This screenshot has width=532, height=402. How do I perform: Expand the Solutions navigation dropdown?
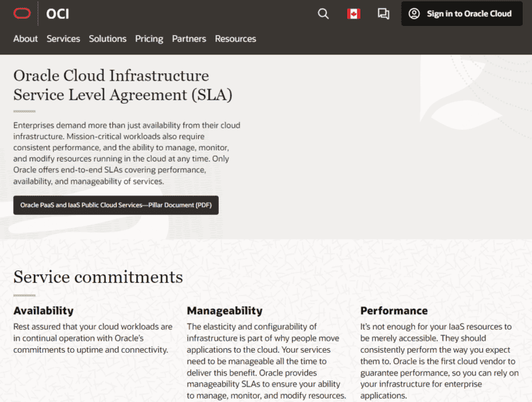coord(108,39)
